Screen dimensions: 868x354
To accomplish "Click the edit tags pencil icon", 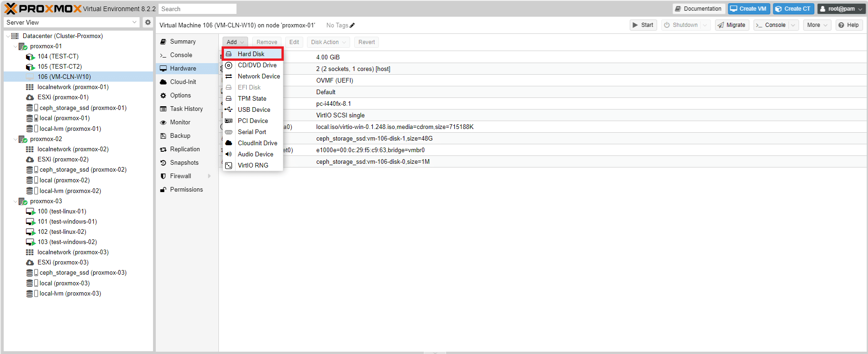I will click(x=352, y=26).
